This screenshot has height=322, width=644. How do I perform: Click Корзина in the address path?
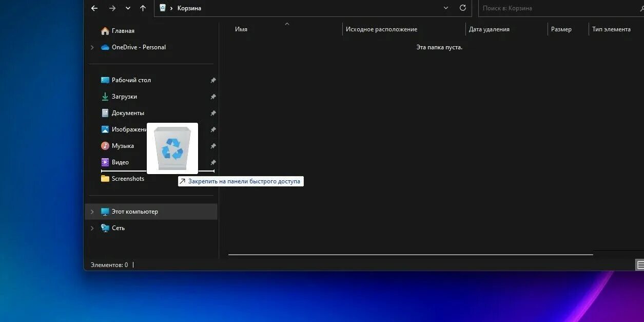[x=189, y=8]
